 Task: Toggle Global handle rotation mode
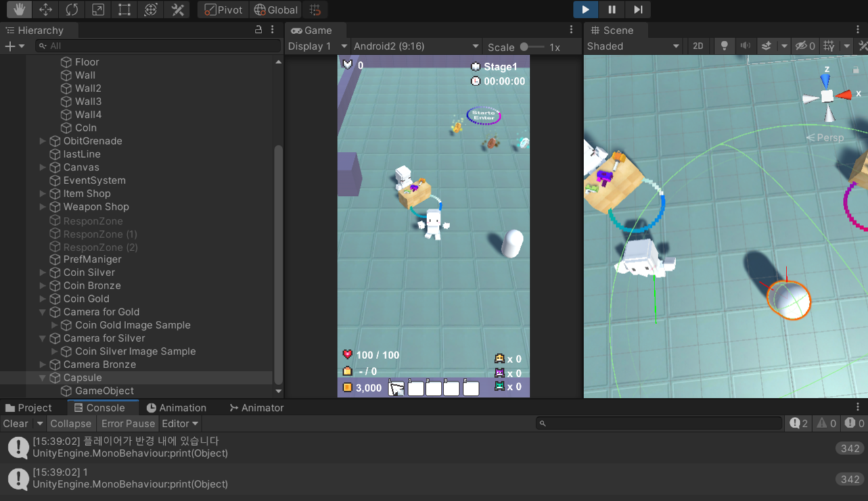(x=276, y=10)
